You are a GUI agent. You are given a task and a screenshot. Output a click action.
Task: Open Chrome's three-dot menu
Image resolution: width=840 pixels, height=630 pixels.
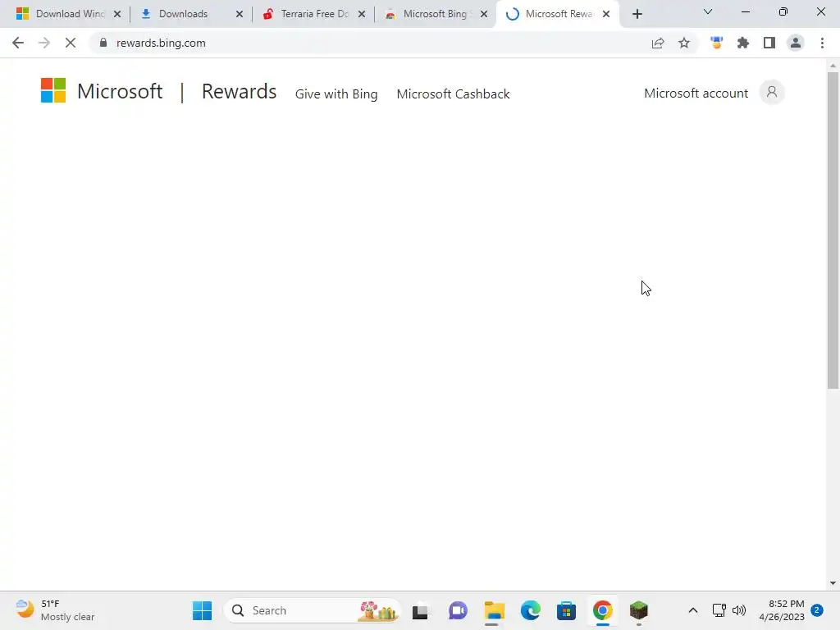822,43
